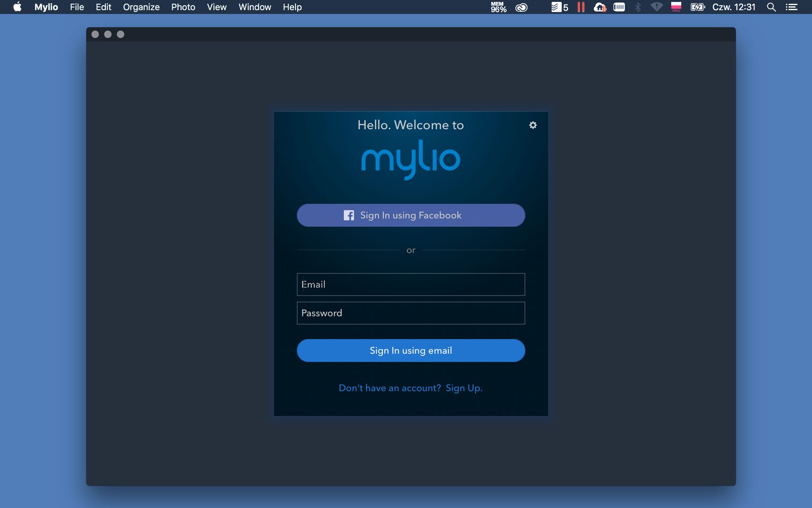This screenshot has width=812, height=508.
Task: Open the File menu
Action: [x=77, y=7]
